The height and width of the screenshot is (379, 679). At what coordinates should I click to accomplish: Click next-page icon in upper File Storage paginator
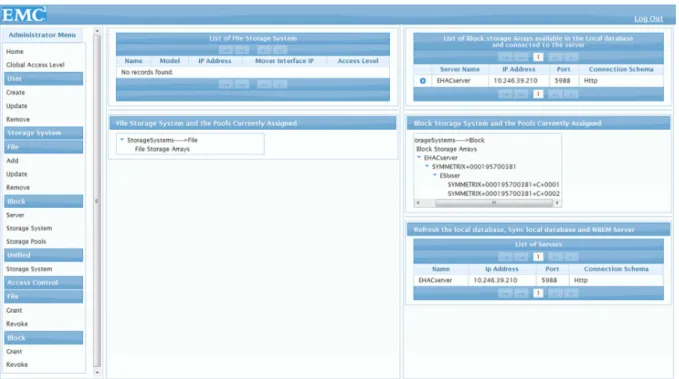click(x=264, y=50)
